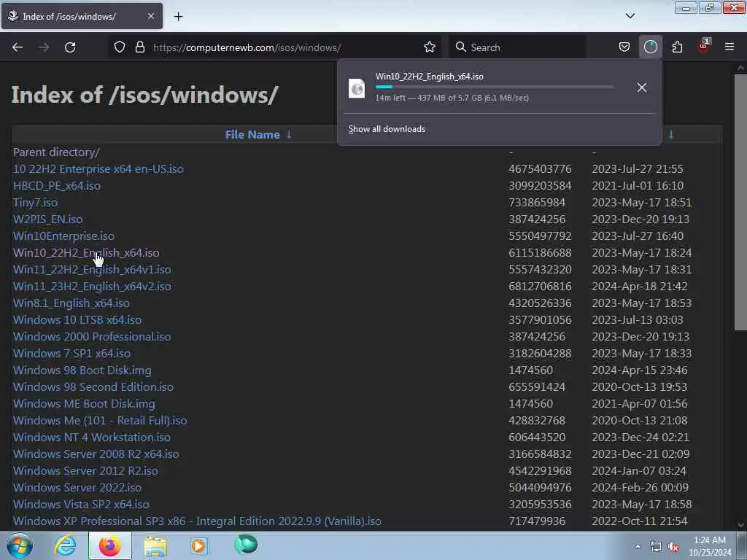Show hidden system tray icons arrow
The height and width of the screenshot is (560, 747).
(638, 546)
